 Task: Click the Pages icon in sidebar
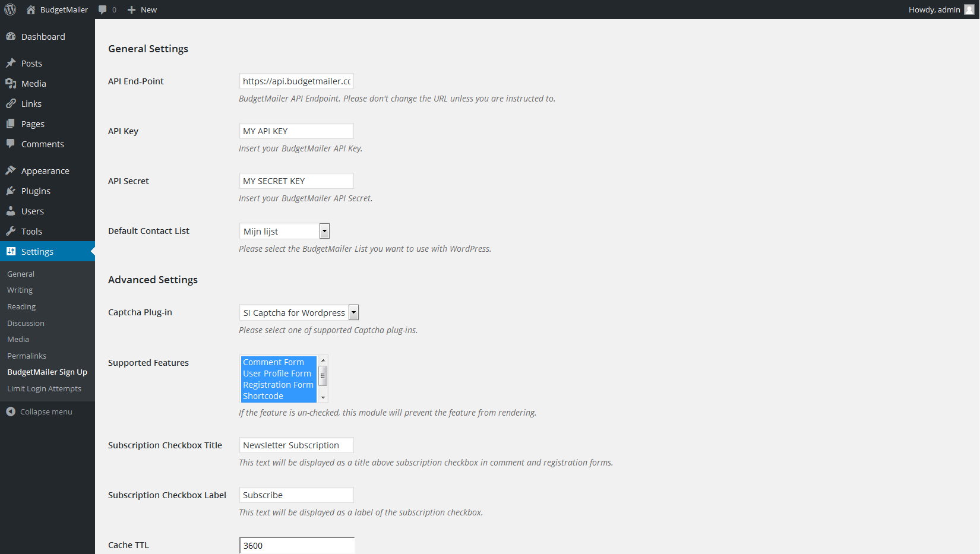click(x=11, y=124)
